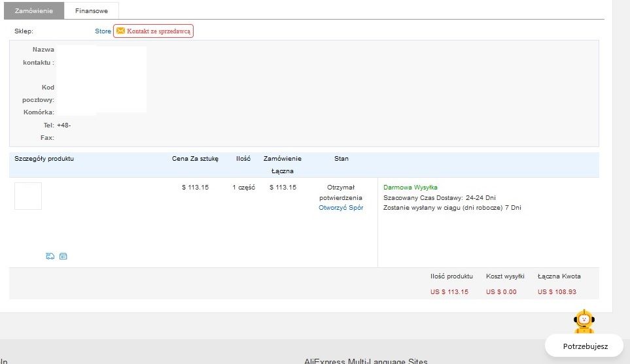Click the order total $ 113.15 cell
Viewport: 630px width, 364px height.
(283, 187)
